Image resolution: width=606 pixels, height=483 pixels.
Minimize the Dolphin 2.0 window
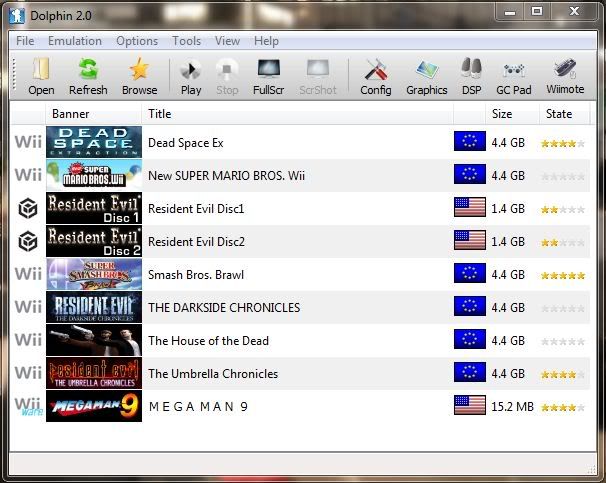[x=510, y=11]
